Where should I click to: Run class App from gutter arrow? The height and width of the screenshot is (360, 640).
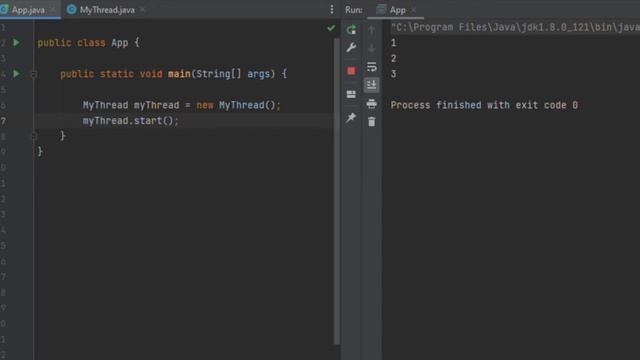tap(16, 42)
